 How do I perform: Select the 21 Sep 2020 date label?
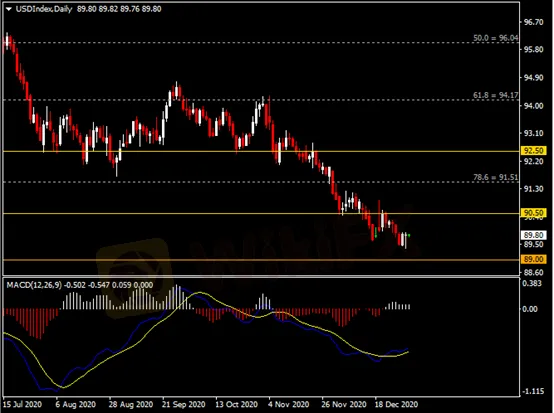pyautogui.click(x=184, y=405)
